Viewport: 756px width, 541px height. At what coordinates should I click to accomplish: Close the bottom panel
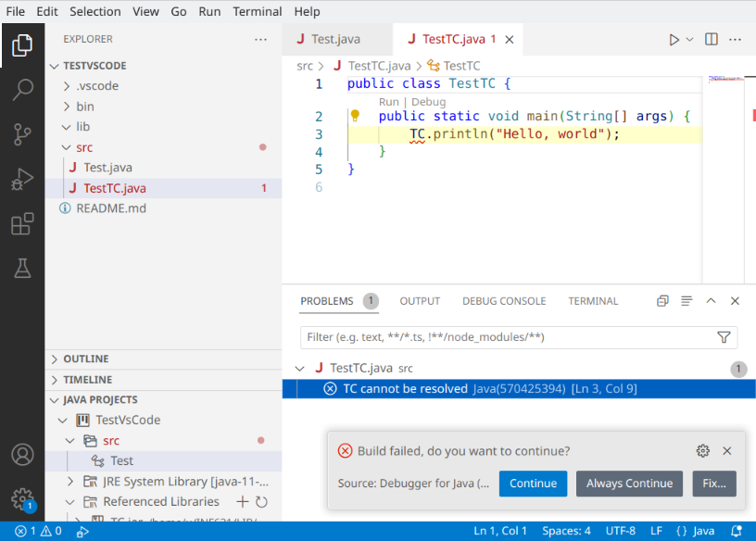(x=735, y=301)
